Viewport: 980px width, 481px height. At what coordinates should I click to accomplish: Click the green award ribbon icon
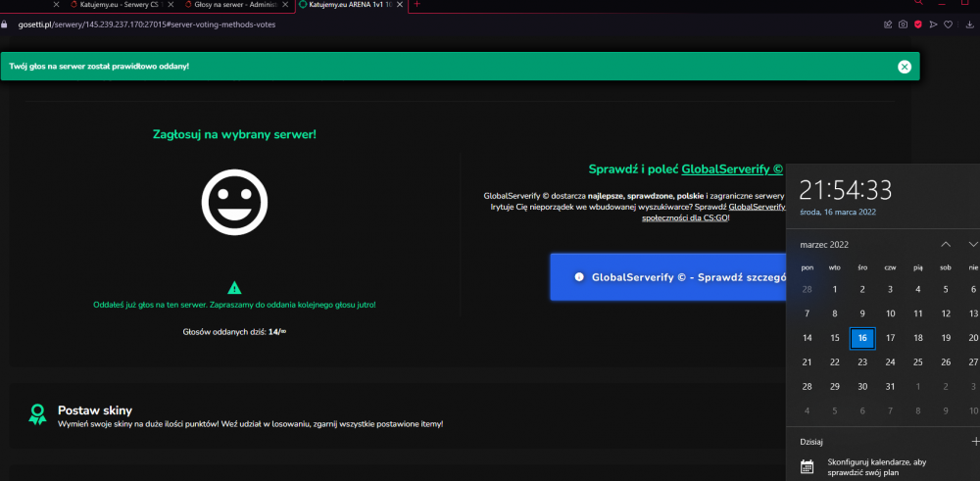(37, 414)
